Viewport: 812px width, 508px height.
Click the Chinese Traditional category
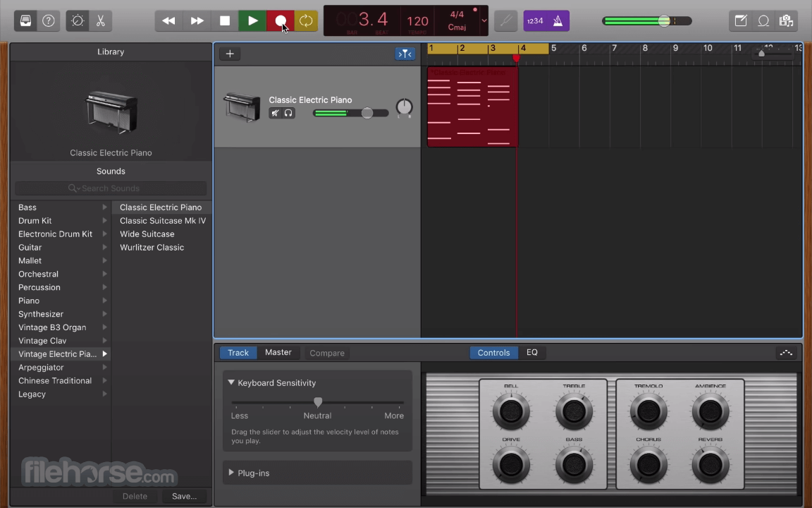(x=61, y=381)
